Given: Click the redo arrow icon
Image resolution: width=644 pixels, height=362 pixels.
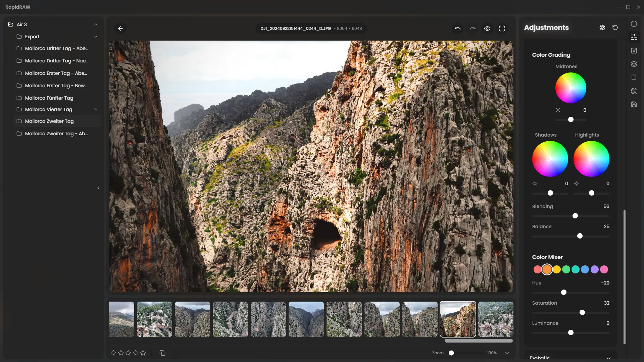Looking at the screenshot, I should tap(473, 29).
